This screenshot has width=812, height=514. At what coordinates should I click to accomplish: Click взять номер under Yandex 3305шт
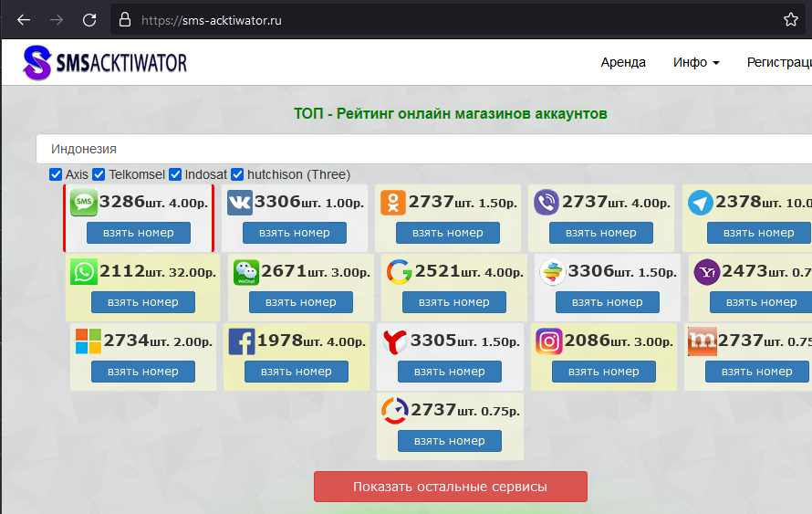click(x=450, y=372)
